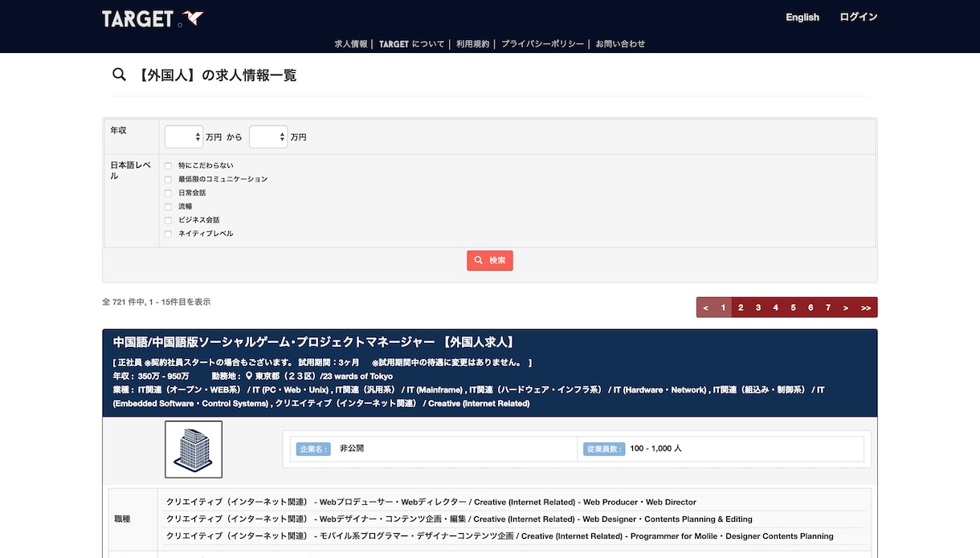Viewport: 980px width, 558px height.
Task: Click the 年収：350万 - 950万 salary text
Action: [x=151, y=376]
